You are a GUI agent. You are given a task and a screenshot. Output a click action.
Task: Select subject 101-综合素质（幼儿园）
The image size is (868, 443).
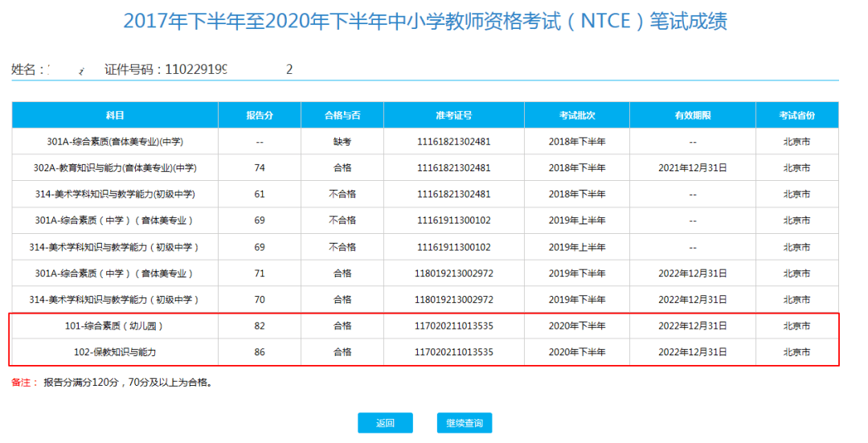point(115,326)
